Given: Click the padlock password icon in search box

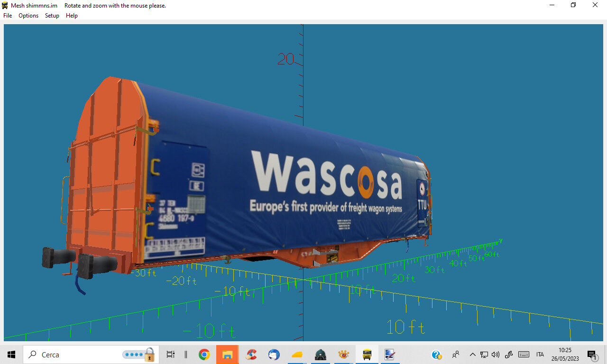Looking at the screenshot, I should point(150,355).
